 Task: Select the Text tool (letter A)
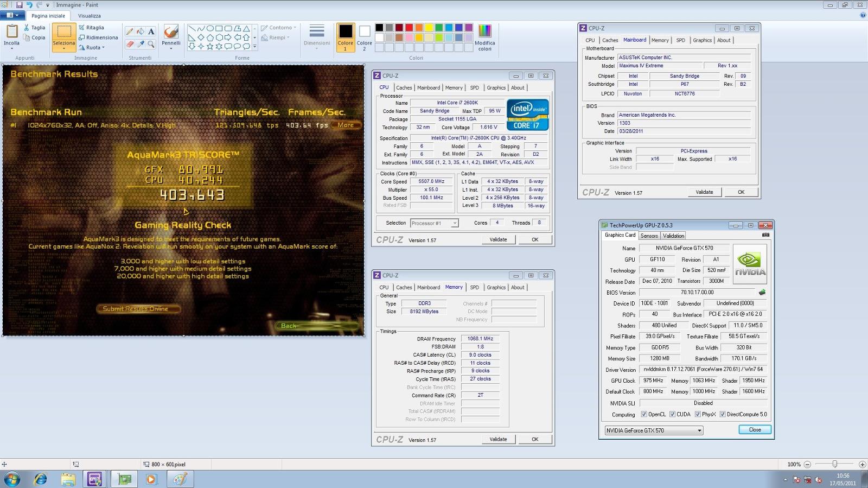(x=151, y=31)
